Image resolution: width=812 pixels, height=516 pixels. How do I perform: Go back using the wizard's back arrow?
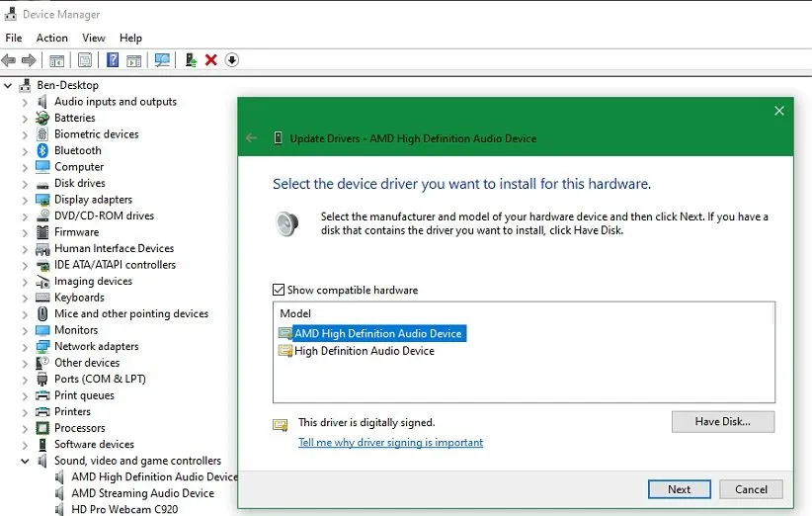pyautogui.click(x=251, y=138)
